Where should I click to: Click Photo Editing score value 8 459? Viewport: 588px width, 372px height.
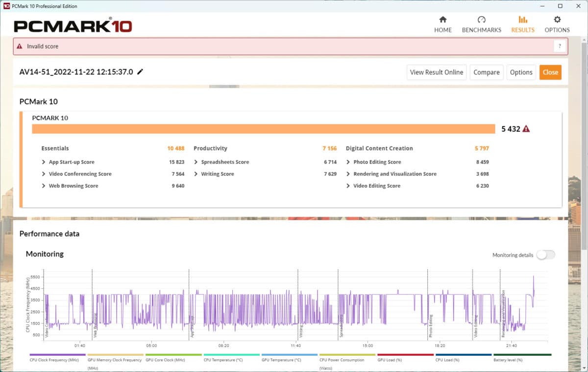point(482,162)
